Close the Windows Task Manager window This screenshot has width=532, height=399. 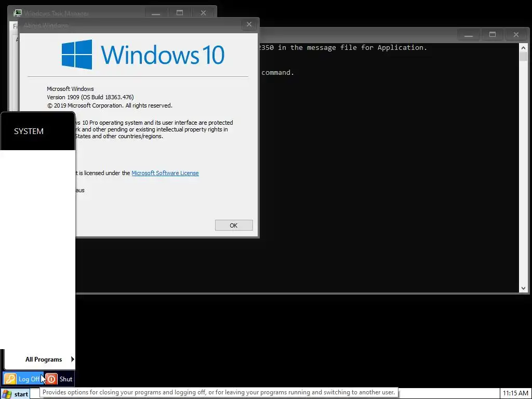(x=203, y=13)
